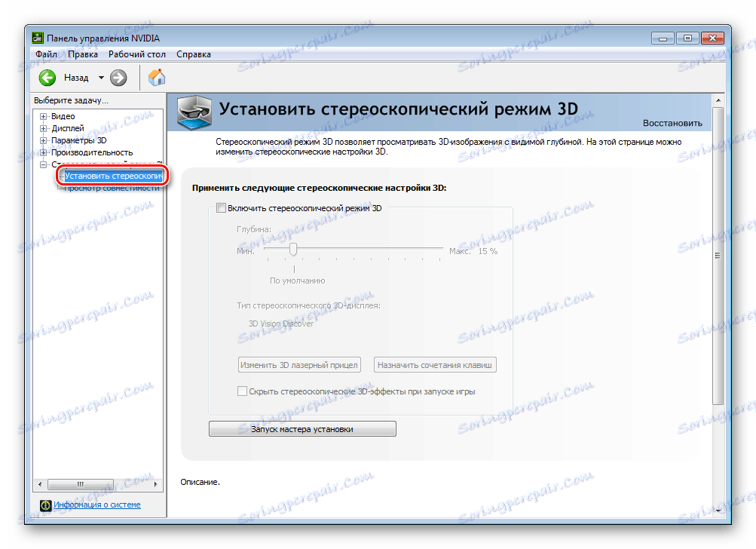Click the 3D Vision Discover display type text

(281, 324)
